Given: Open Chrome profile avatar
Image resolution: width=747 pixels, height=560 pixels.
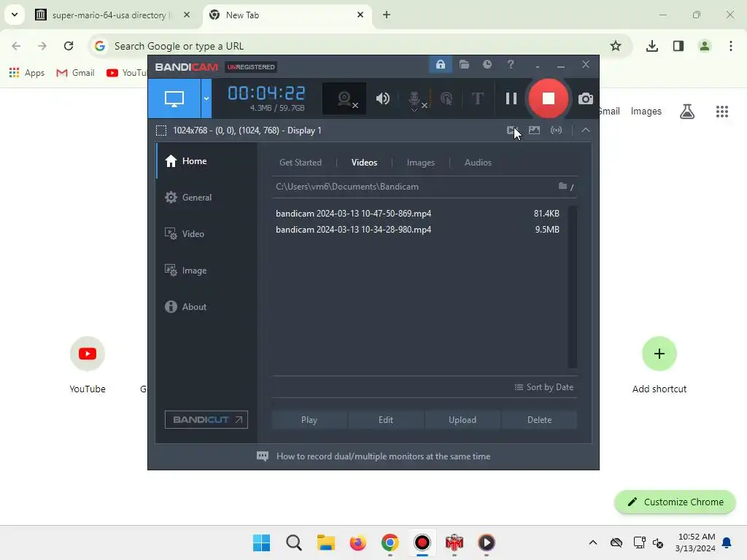Looking at the screenshot, I should point(704,46).
